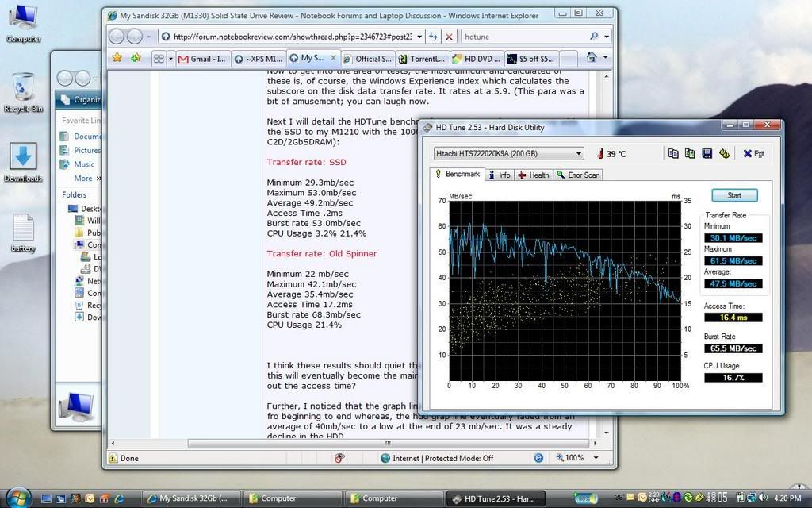Click the Internet Explorer back button
The width and height of the screenshot is (812, 508).
(117, 37)
